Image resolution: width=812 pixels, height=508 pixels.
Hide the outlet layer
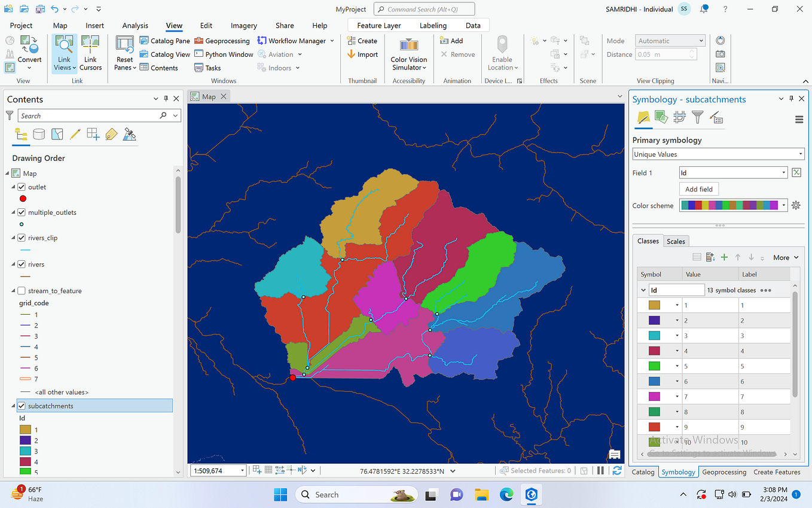(22, 186)
